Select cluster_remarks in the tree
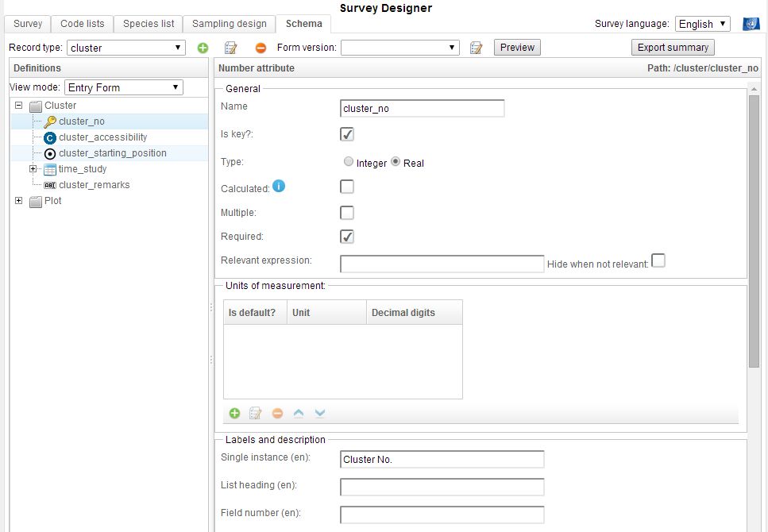This screenshot has width=768, height=532. point(94,185)
